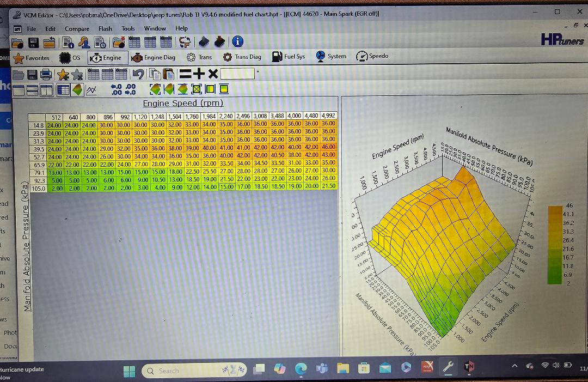Click the paste clipboard icon
Viewport: 588px width, 382px height.
[x=169, y=74]
